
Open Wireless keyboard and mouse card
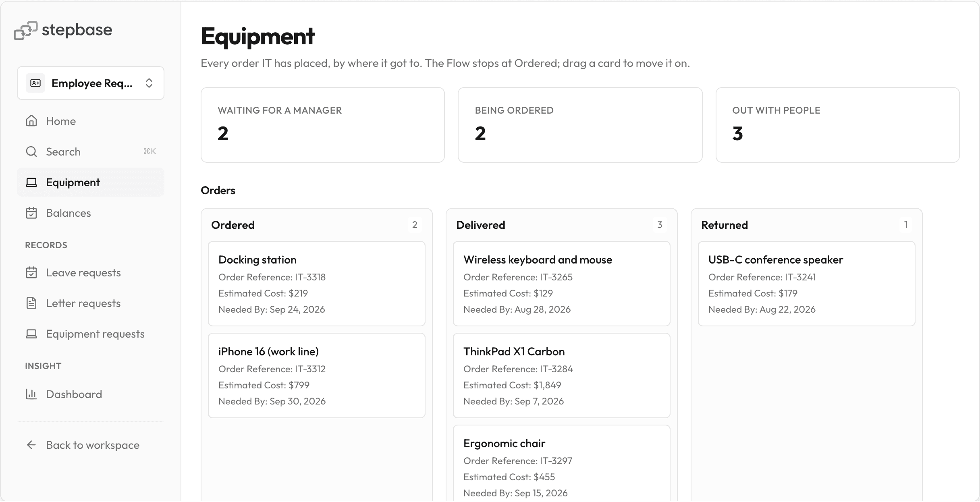[x=562, y=284]
